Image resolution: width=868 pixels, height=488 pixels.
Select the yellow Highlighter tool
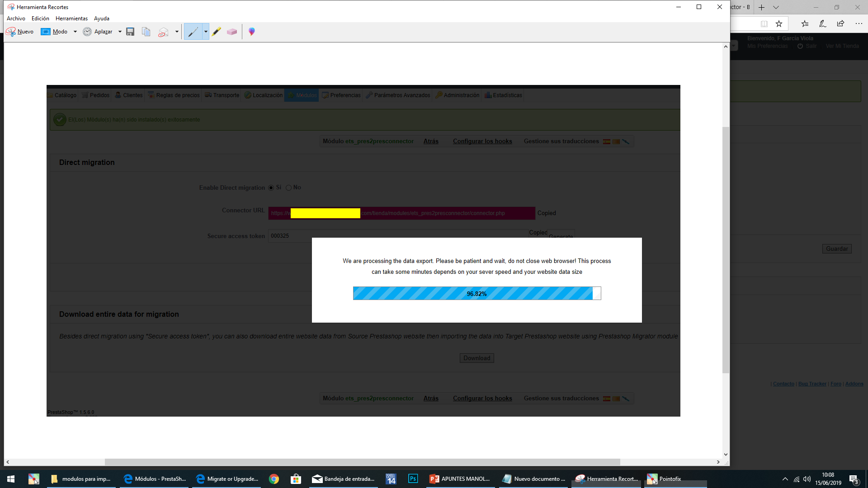(217, 32)
